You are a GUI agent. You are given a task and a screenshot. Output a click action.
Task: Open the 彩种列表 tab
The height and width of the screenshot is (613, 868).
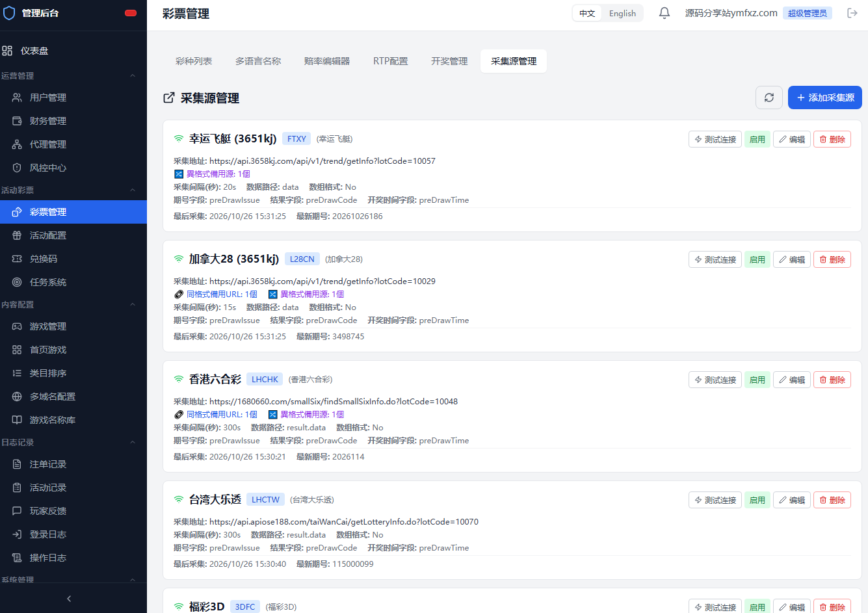coord(194,61)
